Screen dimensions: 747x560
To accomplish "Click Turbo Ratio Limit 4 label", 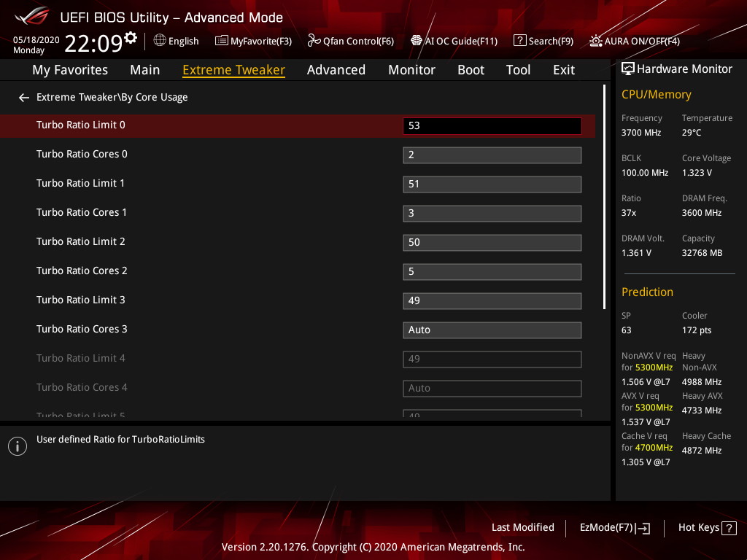I will click(x=80, y=358).
